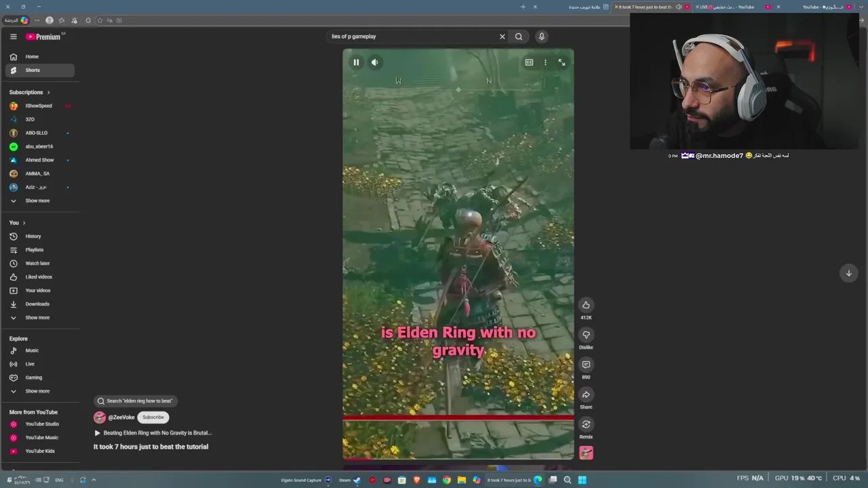Open Liked videos
Image resolution: width=868 pixels, height=488 pixels.
click(x=40, y=277)
